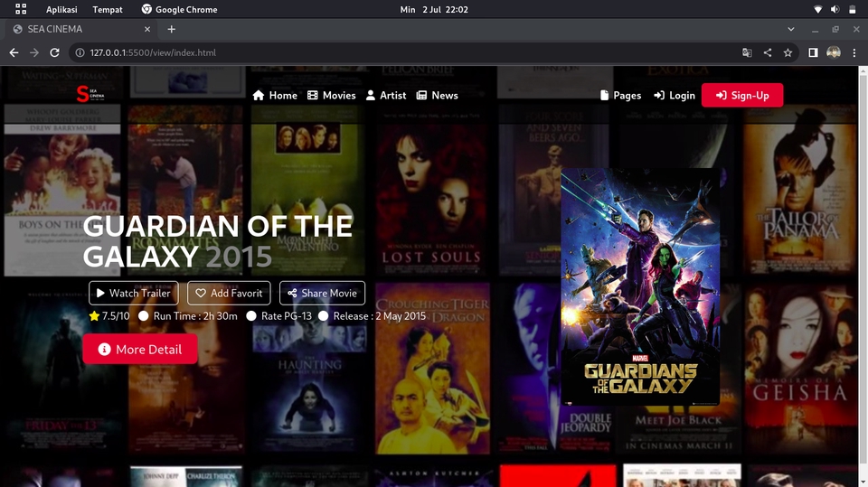Viewport: 868px width, 487px height.
Task: View site information icon next to URL
Action: click(80, 52)
